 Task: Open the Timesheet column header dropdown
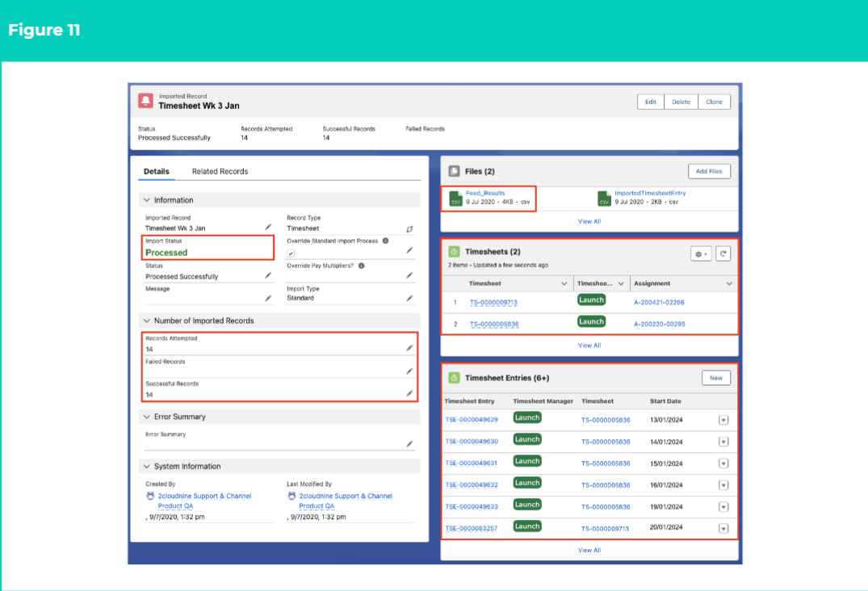click(x=564, y=283)
